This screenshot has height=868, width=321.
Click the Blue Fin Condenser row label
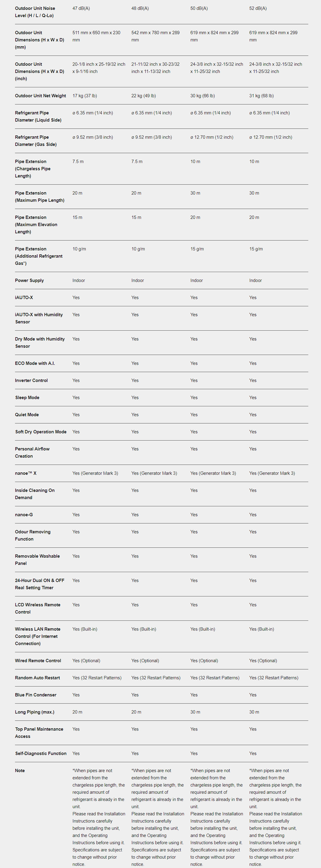click(x=35, y=695)
